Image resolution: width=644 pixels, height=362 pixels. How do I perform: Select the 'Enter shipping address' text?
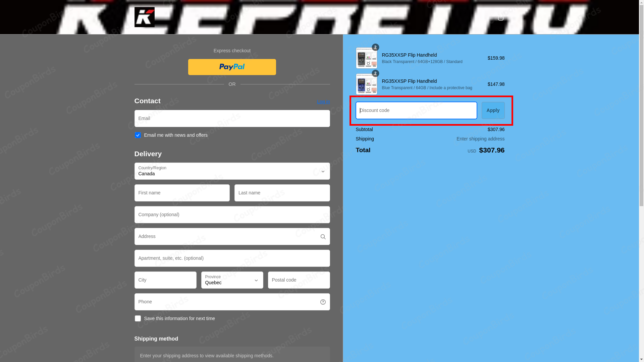pyautogui.click(x=480, y=139)
